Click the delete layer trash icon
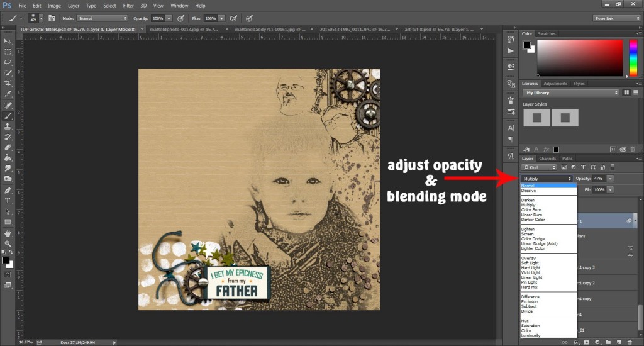The width and height of the screenshot is (644, 346). pos(630,342)
